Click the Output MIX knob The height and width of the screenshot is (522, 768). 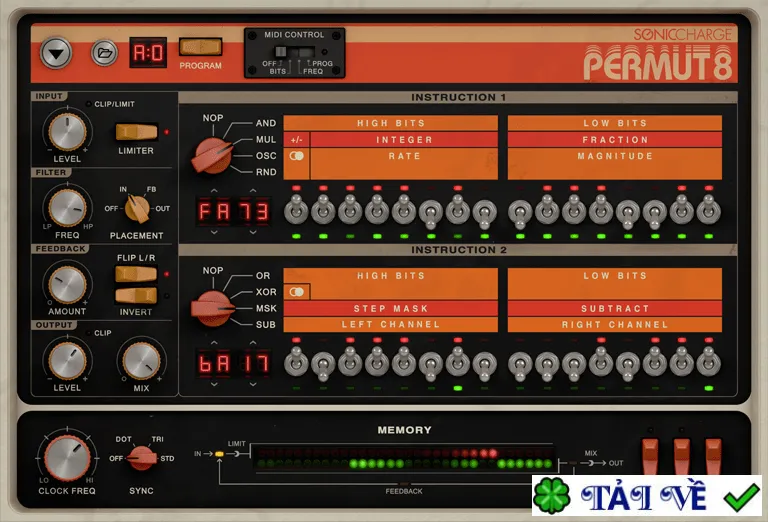click(142, 361)
